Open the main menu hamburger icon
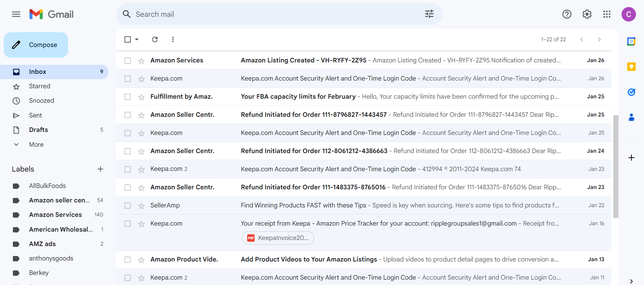The width and height of the screenshot is (644, 285). (16, 14)
